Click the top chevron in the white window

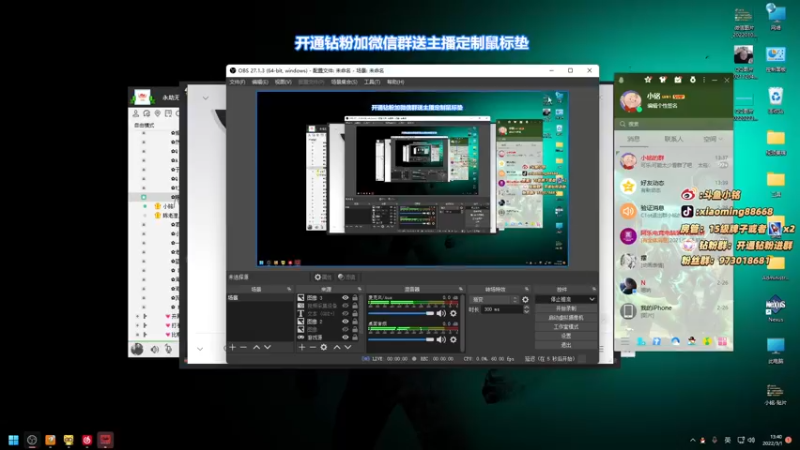pyautogui.click(x=206, y=98)
